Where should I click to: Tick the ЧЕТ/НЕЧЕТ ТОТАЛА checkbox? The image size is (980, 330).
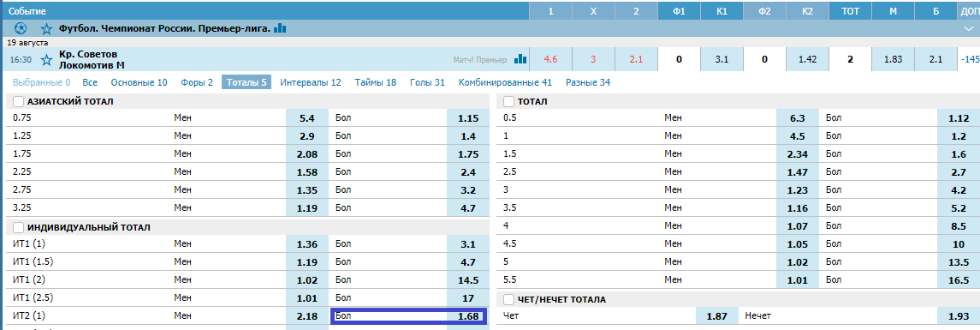point(508,300)
